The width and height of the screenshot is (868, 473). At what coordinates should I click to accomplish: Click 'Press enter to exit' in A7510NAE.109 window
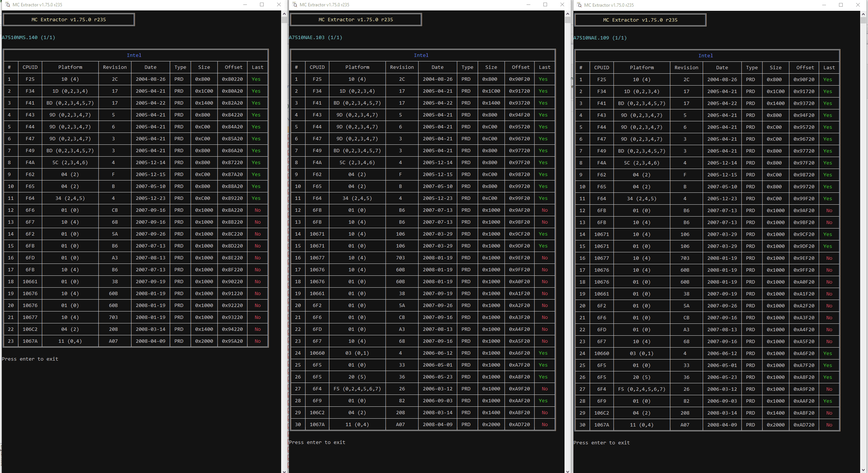(602, 443)
